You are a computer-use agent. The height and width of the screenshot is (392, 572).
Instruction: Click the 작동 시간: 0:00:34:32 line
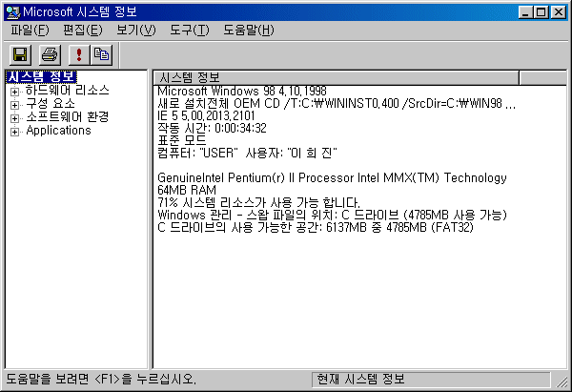(x=212, y=129)
